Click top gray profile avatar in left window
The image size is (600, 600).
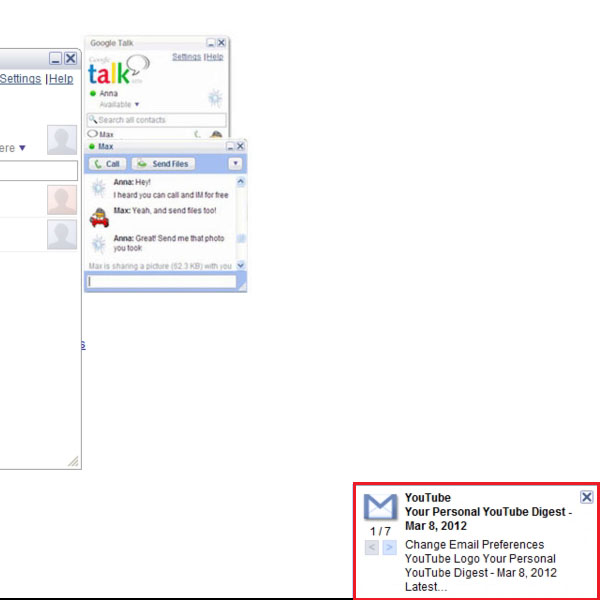[62, 140]
